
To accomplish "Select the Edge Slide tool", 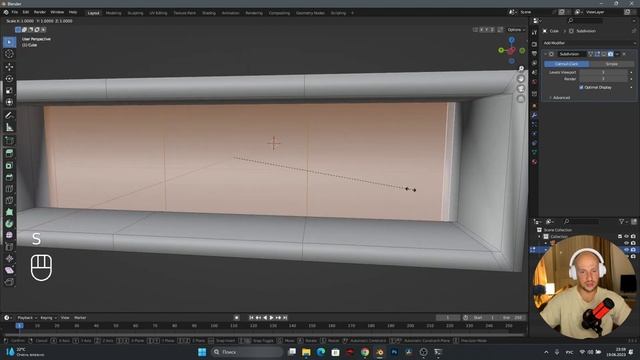I will click(x=9, y=247).
